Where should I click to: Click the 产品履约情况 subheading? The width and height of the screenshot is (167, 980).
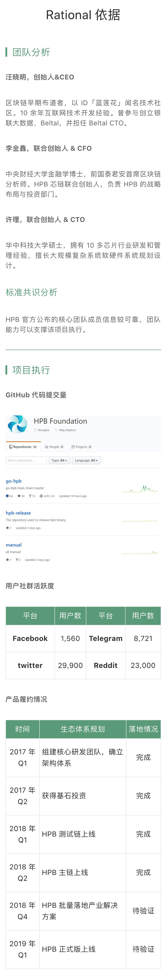pos(26,699)
